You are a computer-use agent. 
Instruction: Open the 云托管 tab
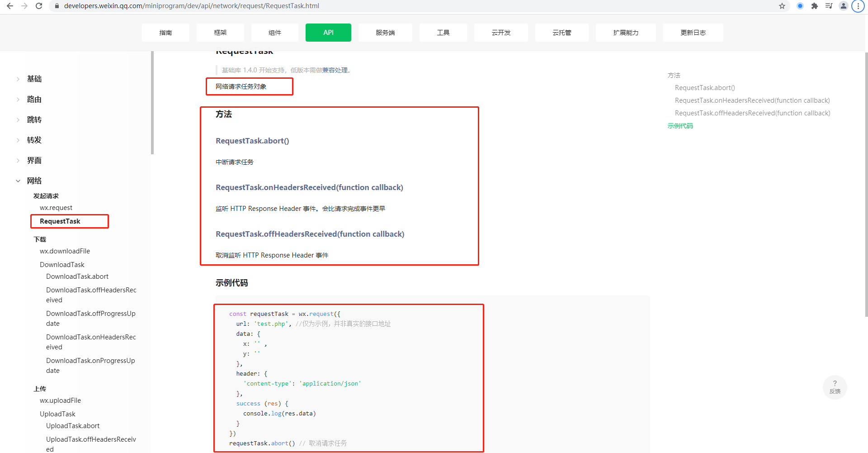point(562,33)
